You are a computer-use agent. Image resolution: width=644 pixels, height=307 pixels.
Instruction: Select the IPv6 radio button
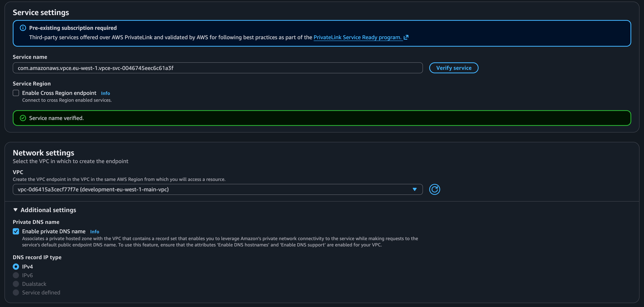(16, 275)
